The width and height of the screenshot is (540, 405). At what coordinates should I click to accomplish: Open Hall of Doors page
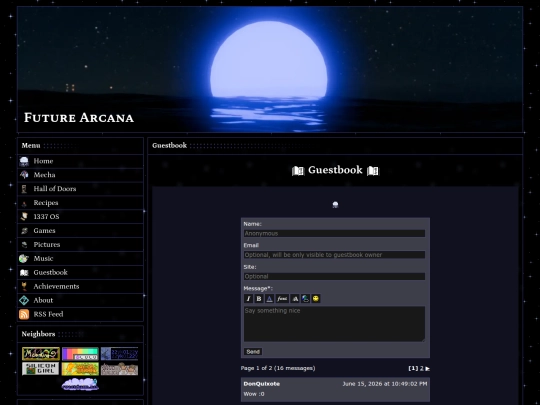tap(55, 189)
